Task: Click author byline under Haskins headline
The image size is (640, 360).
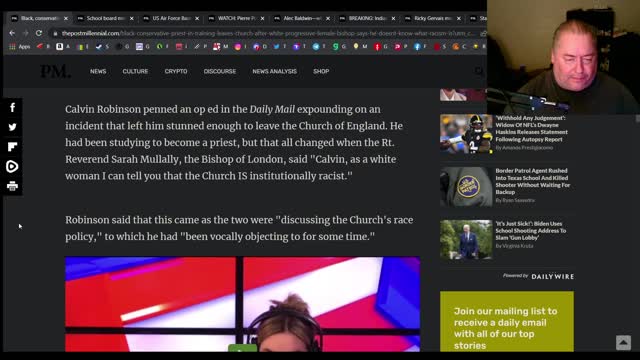Action: [x=524, y=148]
